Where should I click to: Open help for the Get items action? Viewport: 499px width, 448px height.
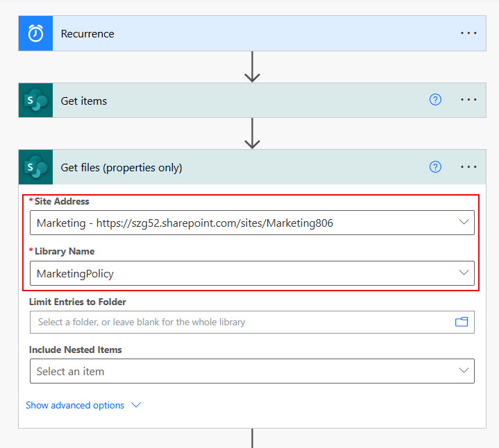(x=435, y=100)
